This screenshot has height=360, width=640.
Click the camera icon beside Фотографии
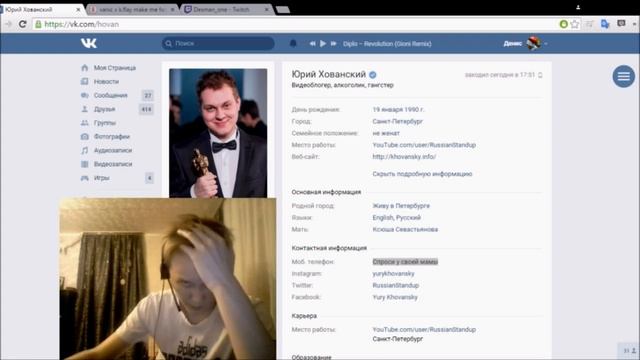pyautogui.click(x=84, y=137)
